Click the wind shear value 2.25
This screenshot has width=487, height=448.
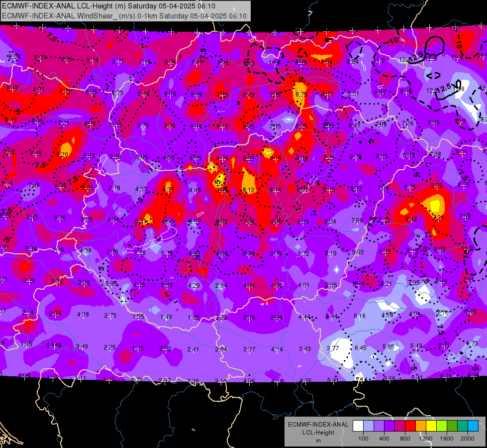pos(109,347)
